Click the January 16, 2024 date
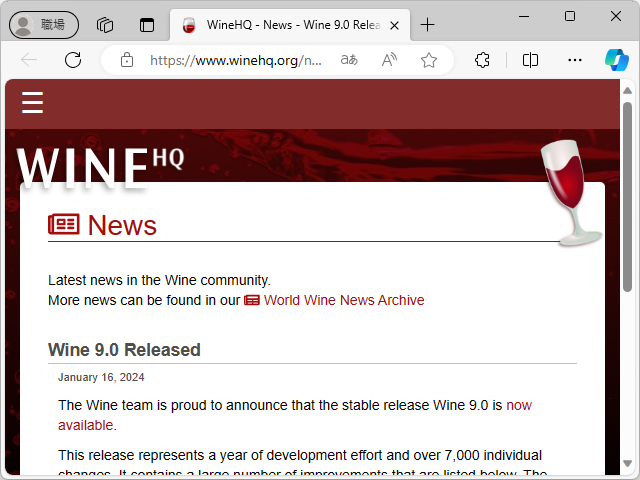The width and height of the screenshot is (640, 480). click(x=101, y=377)
